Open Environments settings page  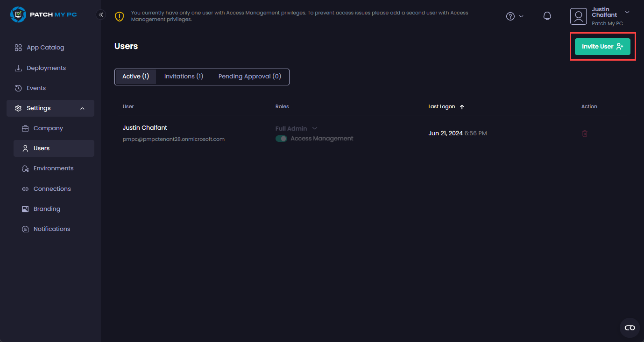53,168
